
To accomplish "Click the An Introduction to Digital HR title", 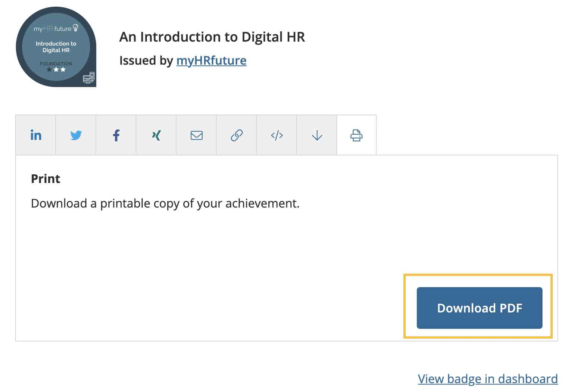I will point(212,37).
